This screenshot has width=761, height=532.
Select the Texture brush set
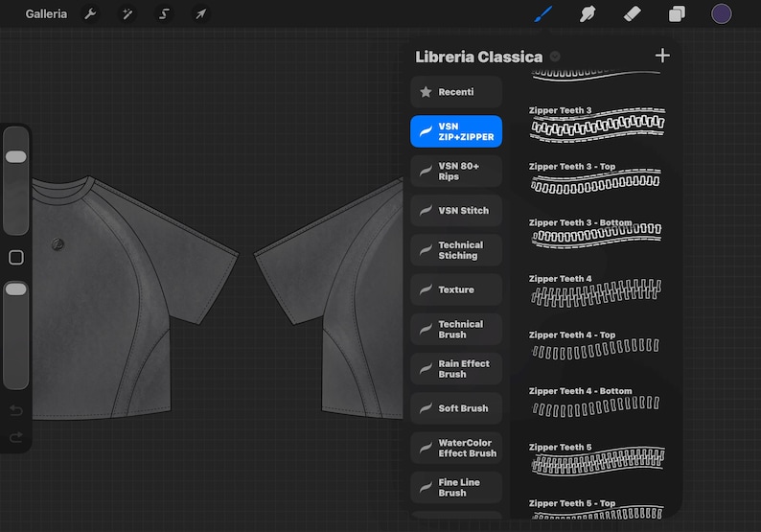click(x=456, y=289)
